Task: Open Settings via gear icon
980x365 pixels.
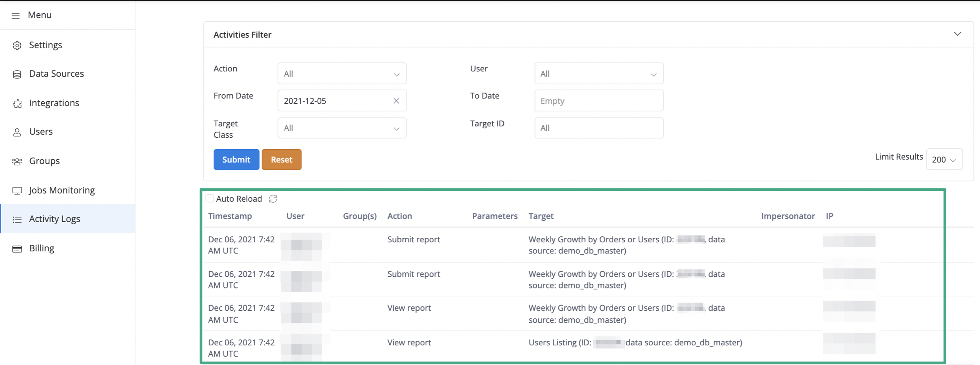Action: point(17,46)
